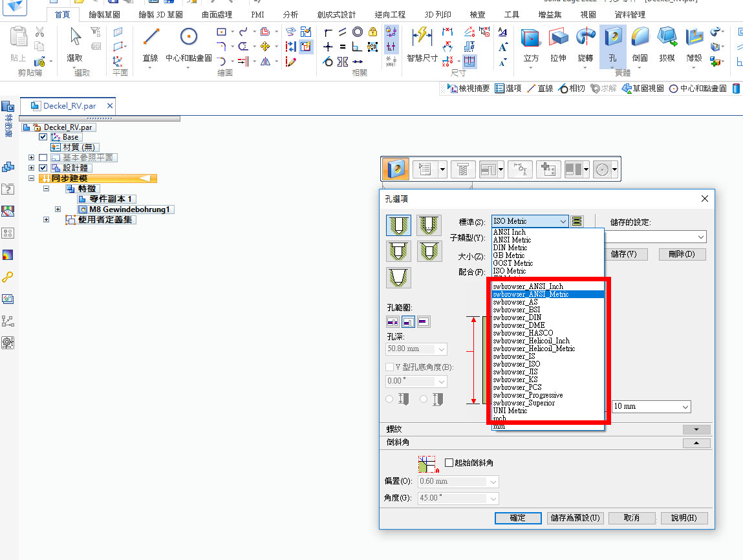The width and height of the screenshot is (743, 560).
Task: Select the 孔 (Hole) tool in ribbon
Action: [612, 45]
